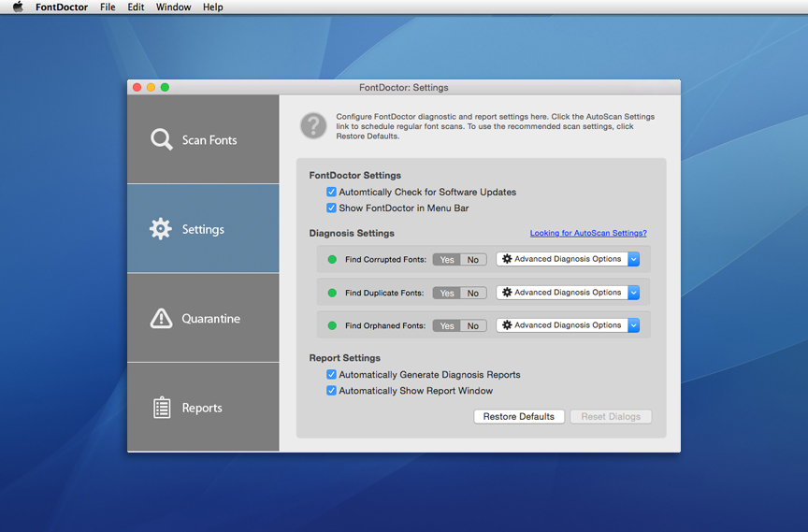Toggle Show FontDoctor in Menu Bar checkbox
This screenshot has width=808, height=532.
(x=331, y=208)
